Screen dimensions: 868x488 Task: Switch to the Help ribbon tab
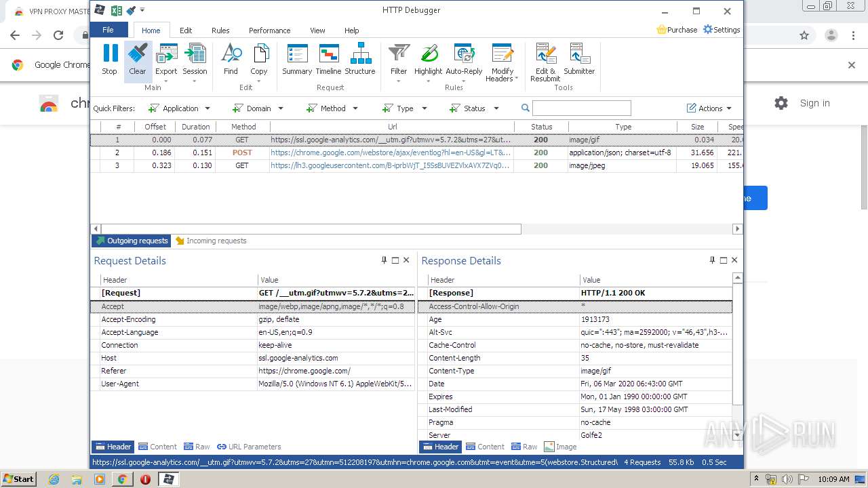click(351, 30)
